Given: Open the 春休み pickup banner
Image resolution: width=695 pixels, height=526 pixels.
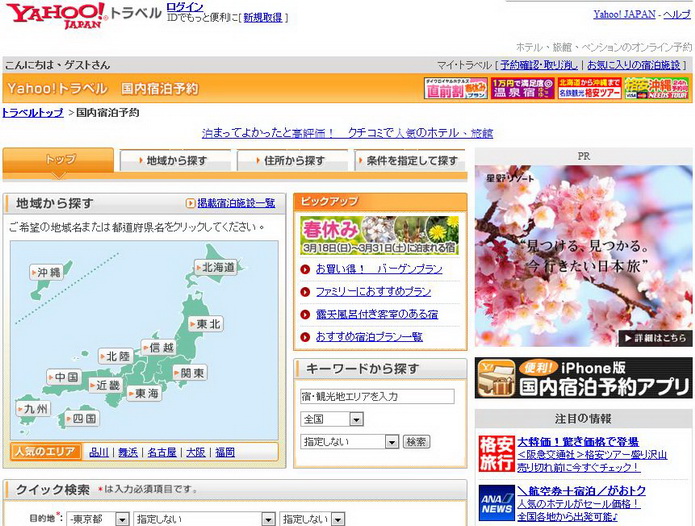Looking at the screenshot, I should 379,235.
